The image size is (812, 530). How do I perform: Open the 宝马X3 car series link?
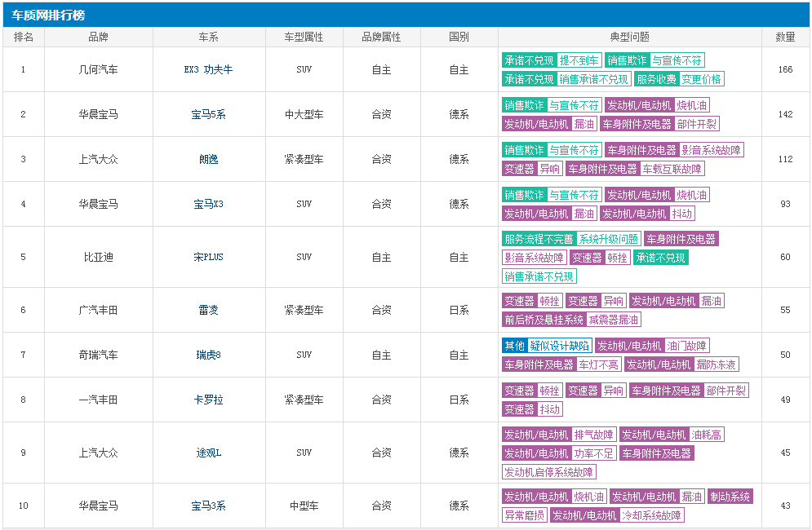click(x=208, y=204)
